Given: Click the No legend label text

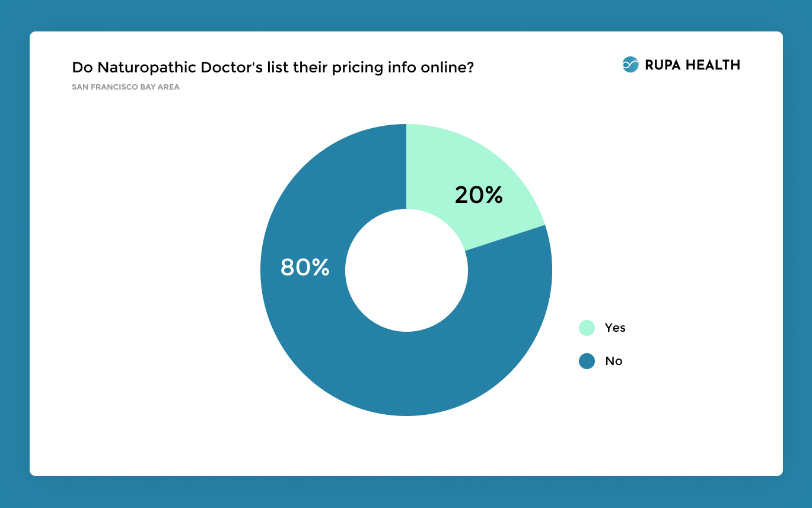Looking at the screenshot, I should click(614, 361).
